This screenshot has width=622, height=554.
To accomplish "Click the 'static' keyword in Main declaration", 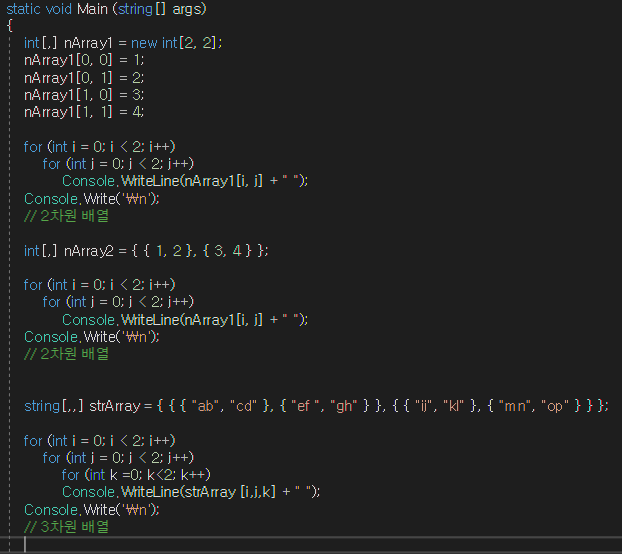I will [23, 9].
